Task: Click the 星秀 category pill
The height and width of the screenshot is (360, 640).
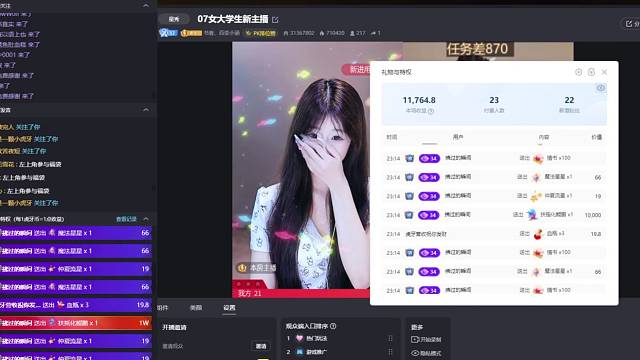Action: [x=174, y=19]
